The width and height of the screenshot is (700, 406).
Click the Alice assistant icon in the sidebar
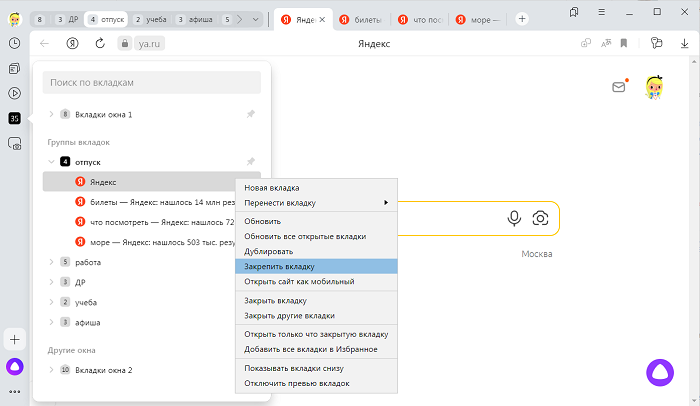15,366
